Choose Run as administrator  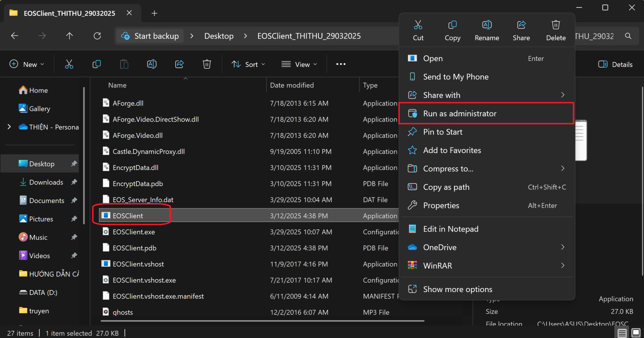(487, 114)
